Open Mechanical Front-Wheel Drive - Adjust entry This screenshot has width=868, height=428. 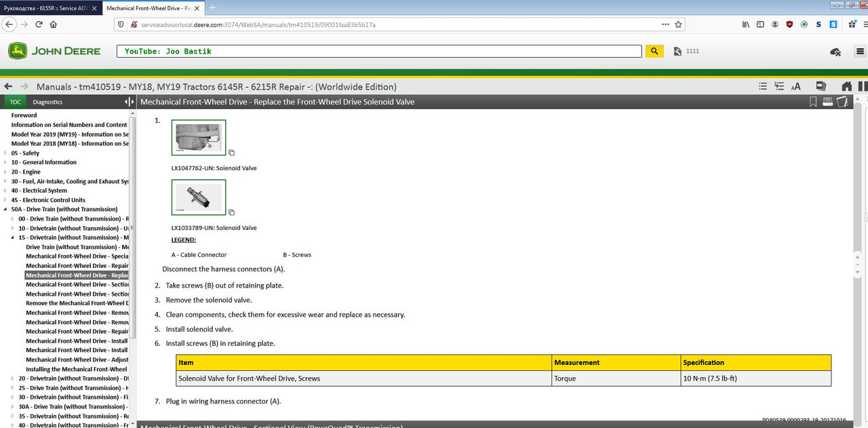tap(77, 359)
